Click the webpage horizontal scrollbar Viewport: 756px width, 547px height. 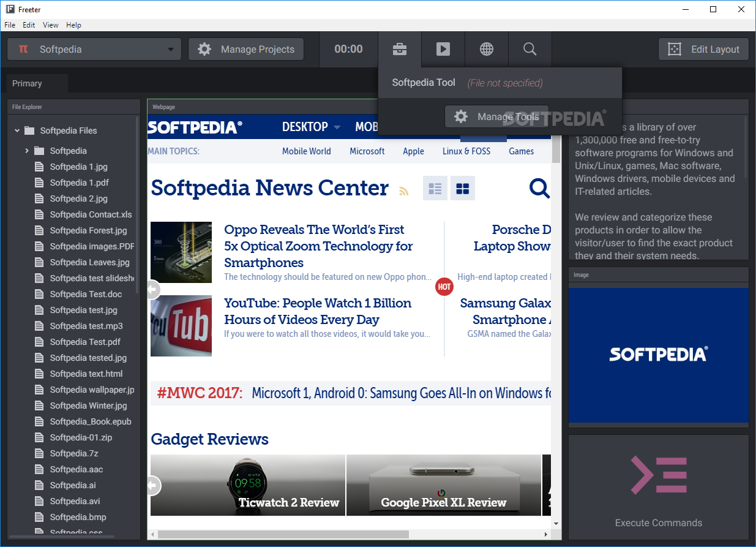[x=283, y=534]
